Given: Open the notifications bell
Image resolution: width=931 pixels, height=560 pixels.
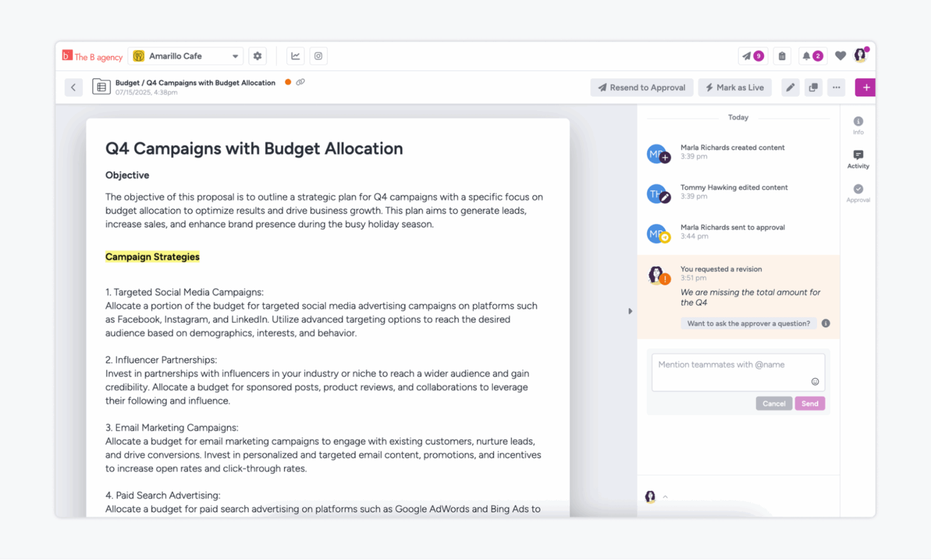Looking at the screenshot, I should 806,56.
